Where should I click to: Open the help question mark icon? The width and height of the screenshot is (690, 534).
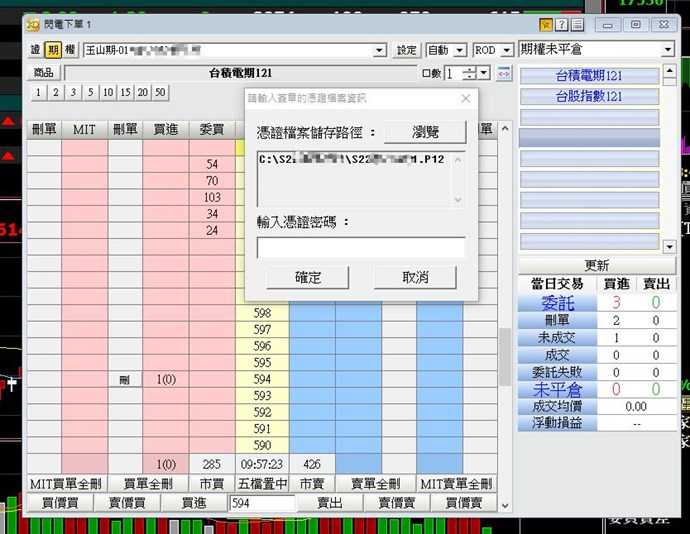pyautogui.click(x=562, y=24)
